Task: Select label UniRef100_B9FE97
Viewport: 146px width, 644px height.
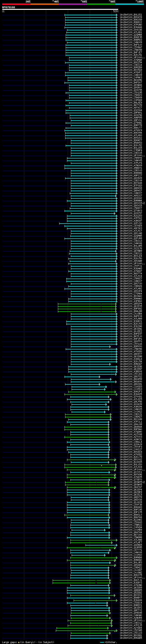Action: (131, 334)
